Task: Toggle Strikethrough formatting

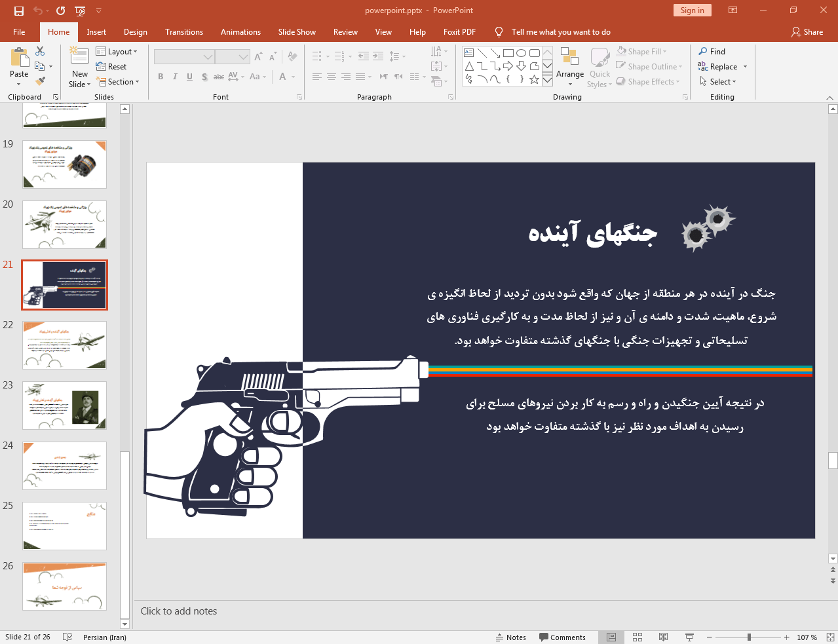Action: coord(219,77)
